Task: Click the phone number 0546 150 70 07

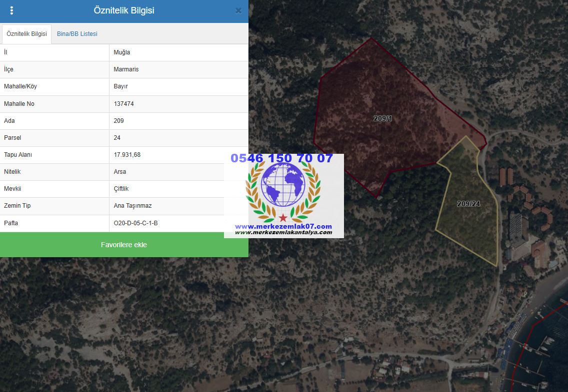Action: coord(281,158)
